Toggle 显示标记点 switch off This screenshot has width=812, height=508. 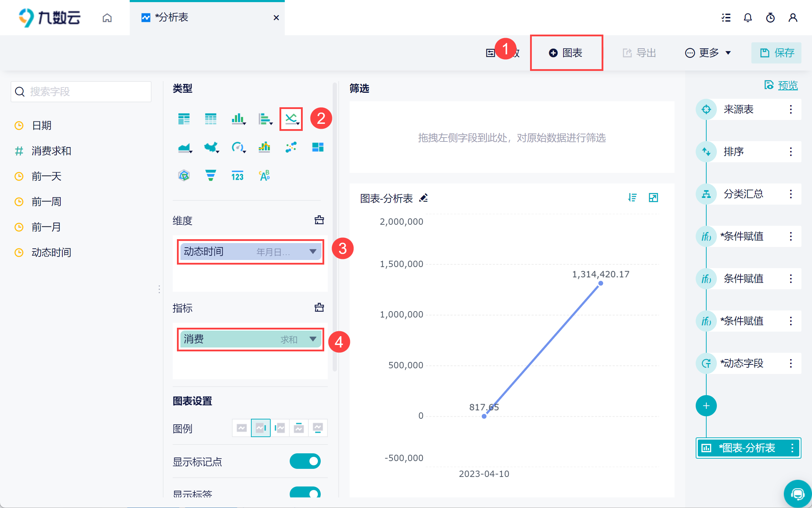pyautogui.click(x=305, y=461)
